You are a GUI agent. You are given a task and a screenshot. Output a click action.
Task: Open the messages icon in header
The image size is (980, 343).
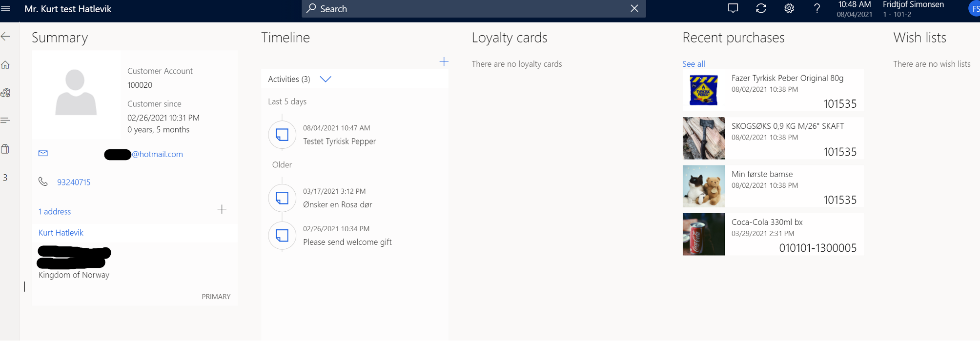point(733,8)
